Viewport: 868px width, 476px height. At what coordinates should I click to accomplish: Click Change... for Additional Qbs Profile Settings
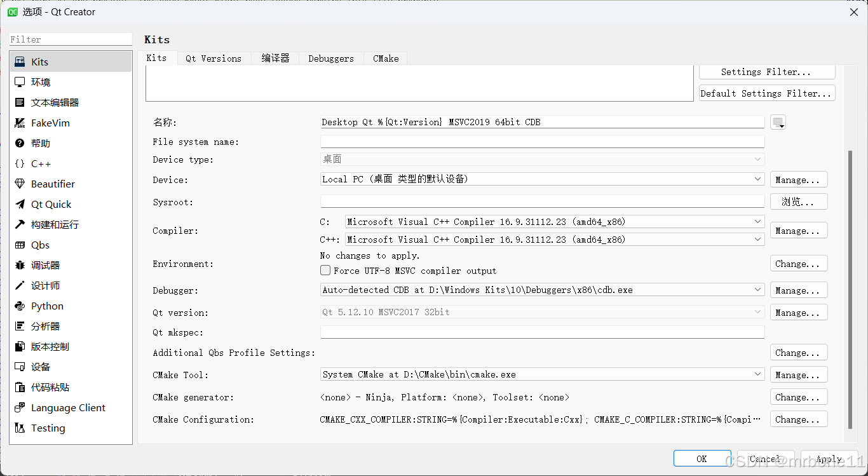[799, 353]
